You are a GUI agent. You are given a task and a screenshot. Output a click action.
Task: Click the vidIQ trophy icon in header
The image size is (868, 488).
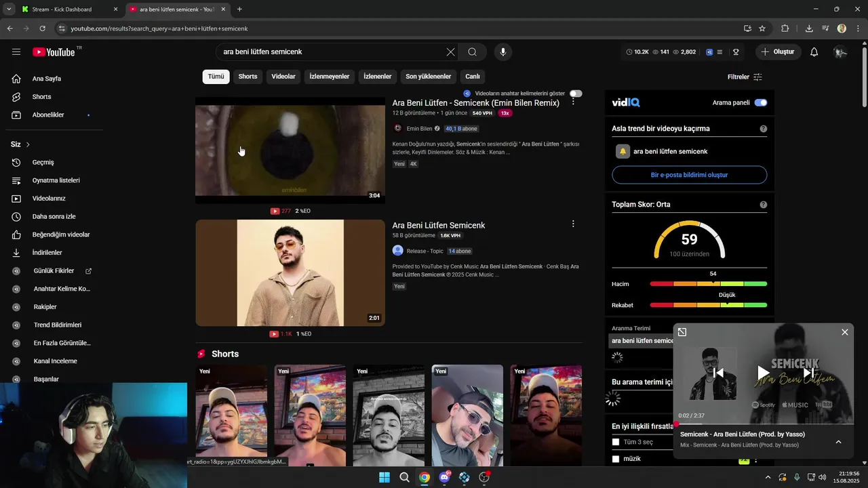tap(736, 52)
